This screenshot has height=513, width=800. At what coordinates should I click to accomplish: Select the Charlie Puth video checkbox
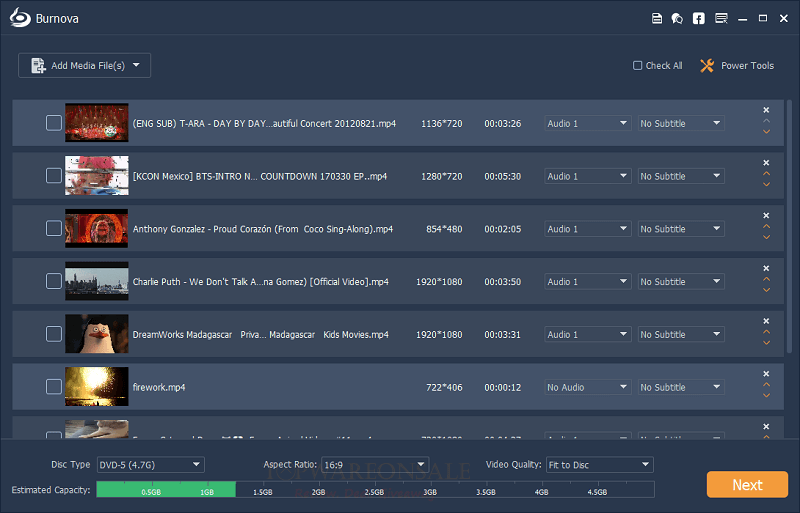pyautogui.click(x=54, y=281)
